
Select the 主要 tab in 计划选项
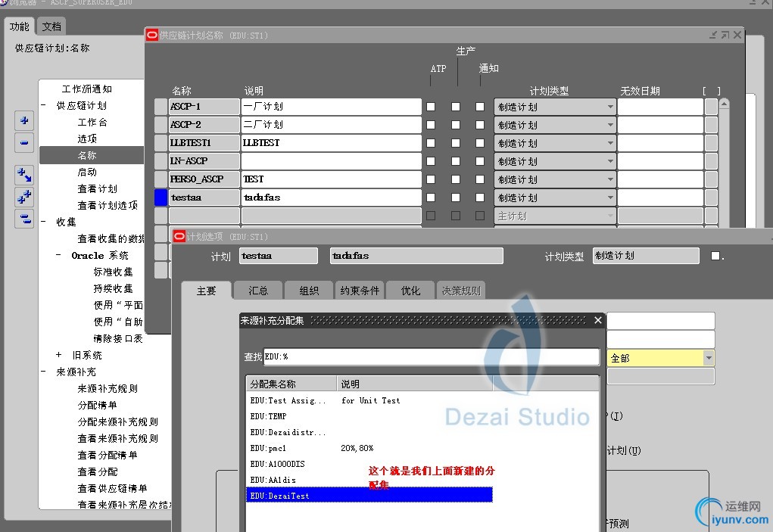[x=206, y=291]
